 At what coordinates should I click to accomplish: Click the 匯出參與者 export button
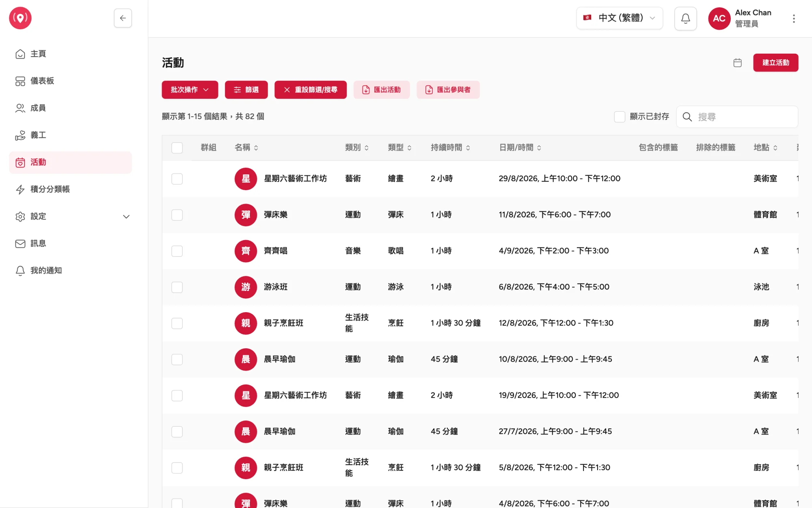click(x=448, y=90)
